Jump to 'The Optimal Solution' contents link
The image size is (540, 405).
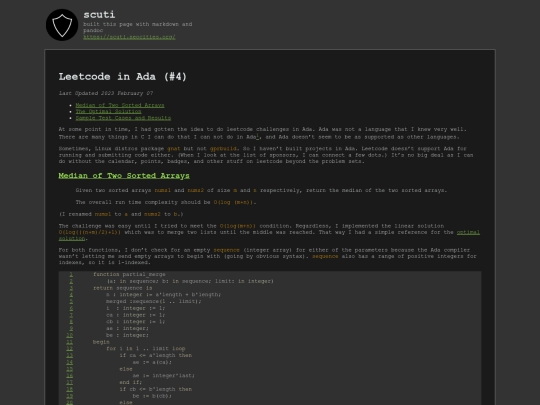click(x=108, y=111)
